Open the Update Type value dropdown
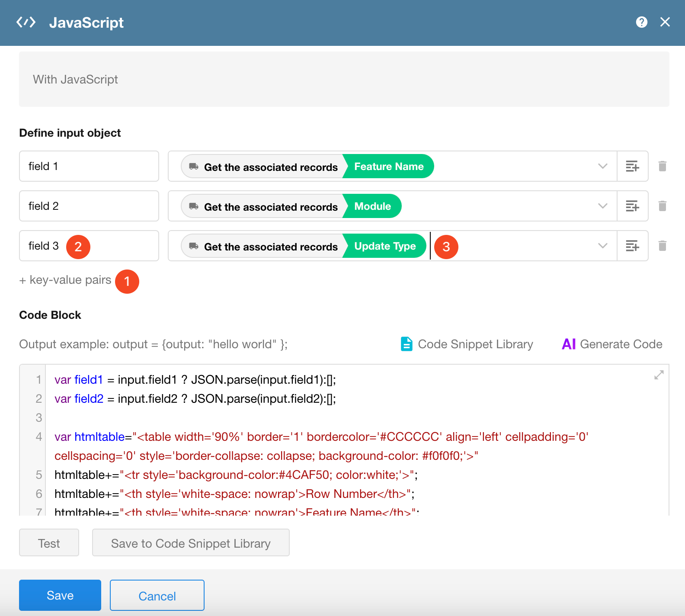The image size is (685, 616). 602,246
